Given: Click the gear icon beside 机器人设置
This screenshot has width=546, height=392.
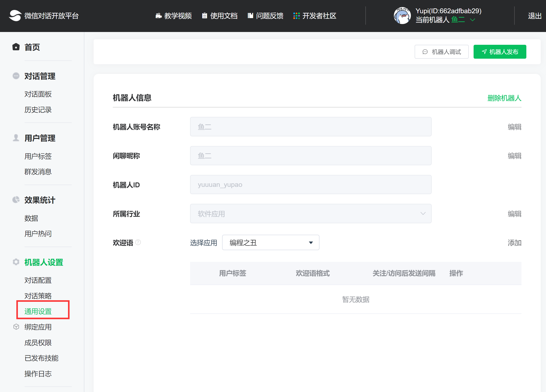Looking at the screenshot, I should [16, 262].
